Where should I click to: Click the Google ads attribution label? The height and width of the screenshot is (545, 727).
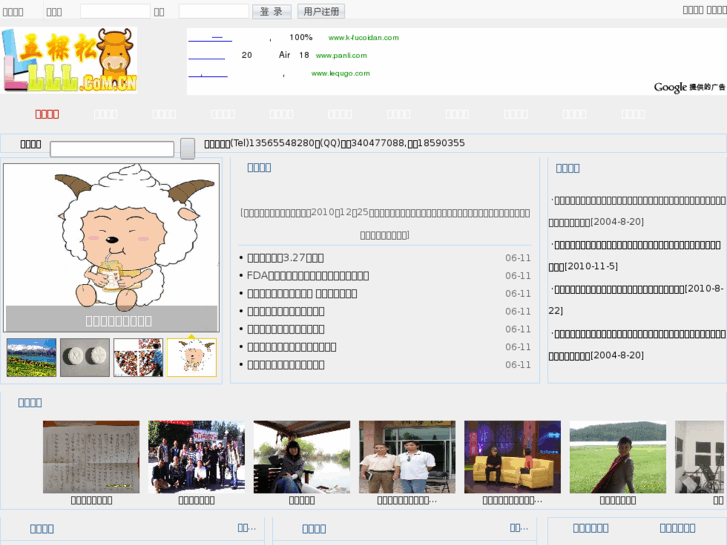click(689, 87)
